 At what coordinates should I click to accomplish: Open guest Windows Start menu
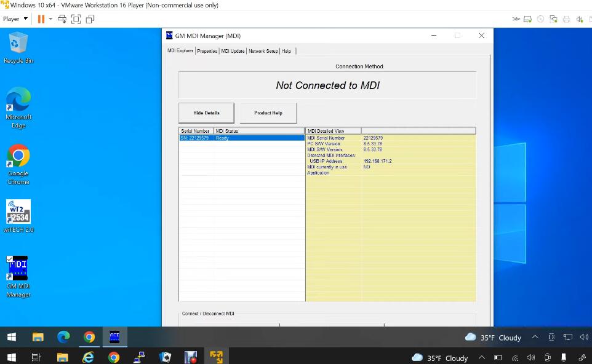pyautogui.click(x=11, y=337)
